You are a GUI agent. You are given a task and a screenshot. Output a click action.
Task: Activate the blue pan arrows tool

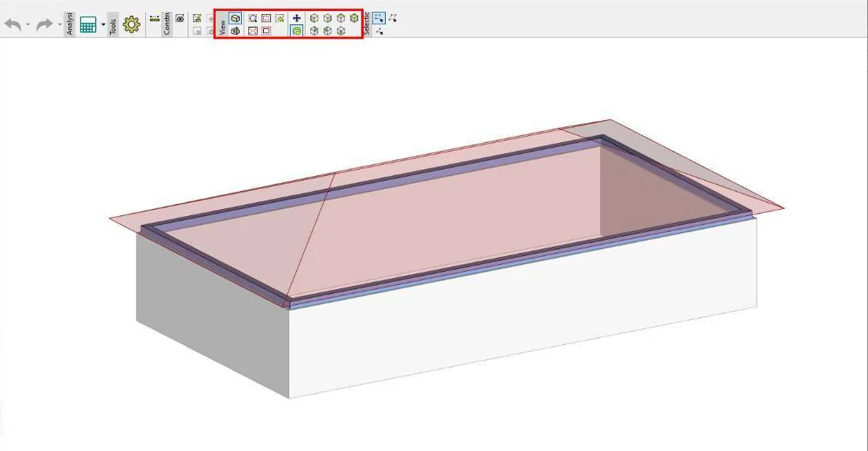(x=297, y=18)
